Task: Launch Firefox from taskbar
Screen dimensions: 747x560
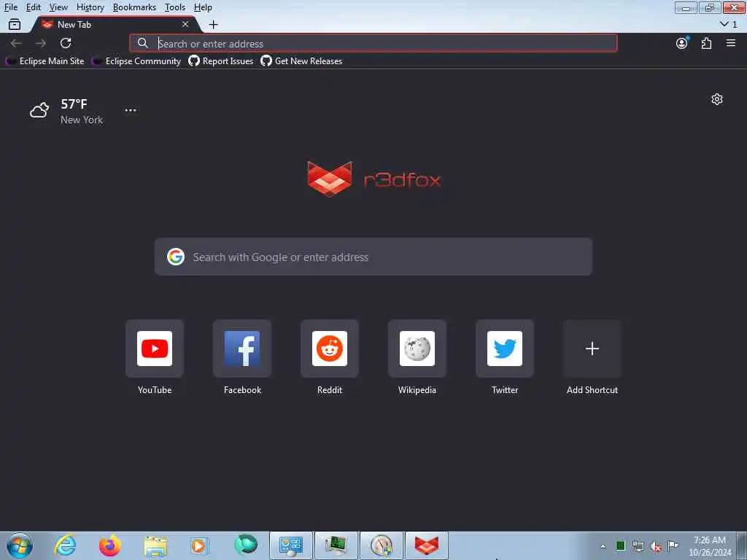Action: point(110,545)
